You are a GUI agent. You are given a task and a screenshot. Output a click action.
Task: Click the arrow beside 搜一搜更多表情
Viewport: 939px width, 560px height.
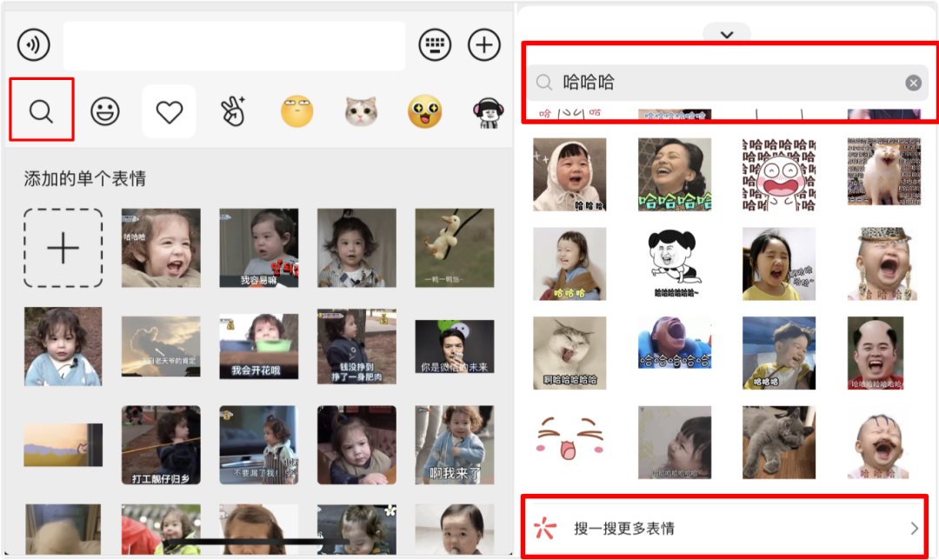pyautogui.click(x=914, y=528)
